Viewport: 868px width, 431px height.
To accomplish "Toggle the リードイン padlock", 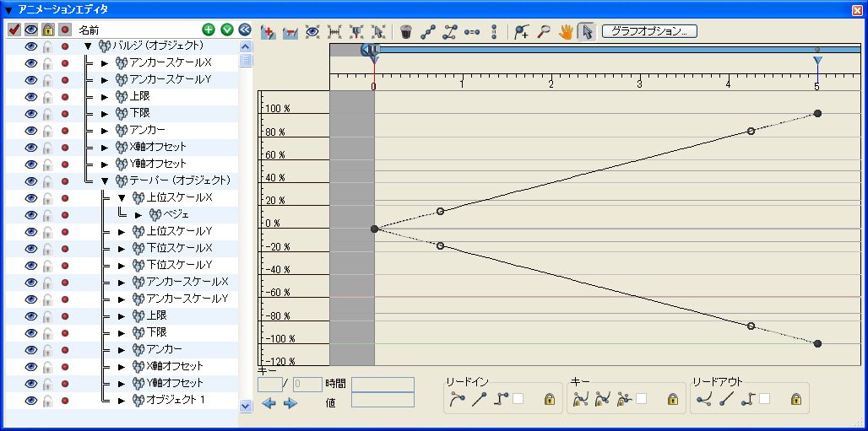I will click(549, 399).
